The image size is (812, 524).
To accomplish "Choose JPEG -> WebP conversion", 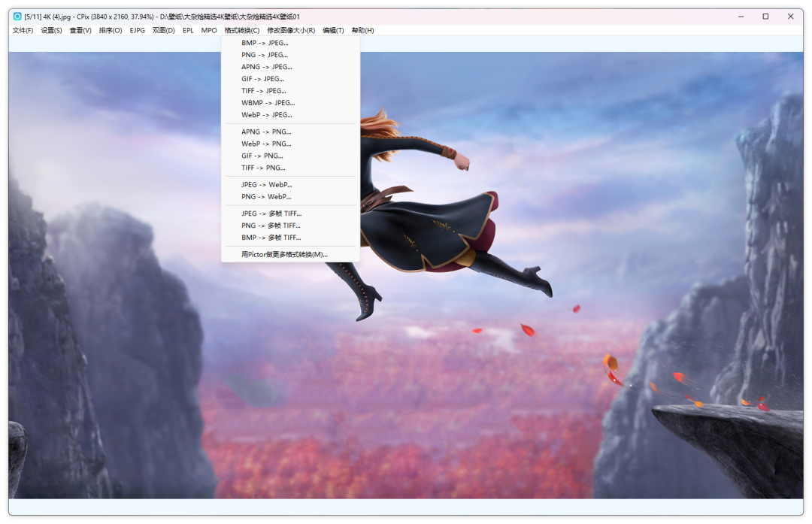I will point(290,184).
